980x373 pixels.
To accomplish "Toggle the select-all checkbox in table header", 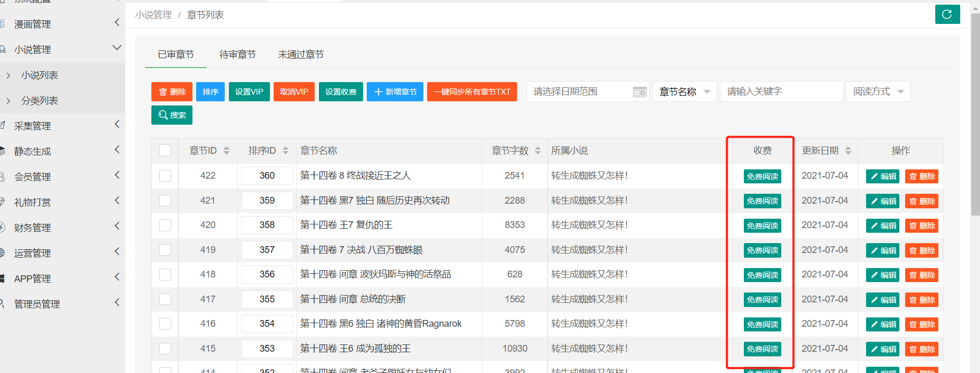I will coord(165,151).
